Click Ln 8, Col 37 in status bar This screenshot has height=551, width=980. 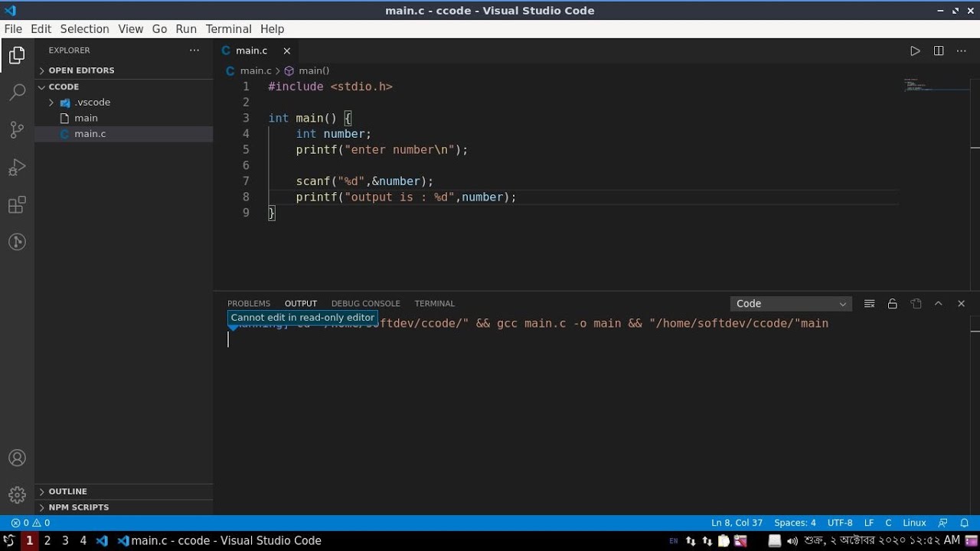click(737, 523)
